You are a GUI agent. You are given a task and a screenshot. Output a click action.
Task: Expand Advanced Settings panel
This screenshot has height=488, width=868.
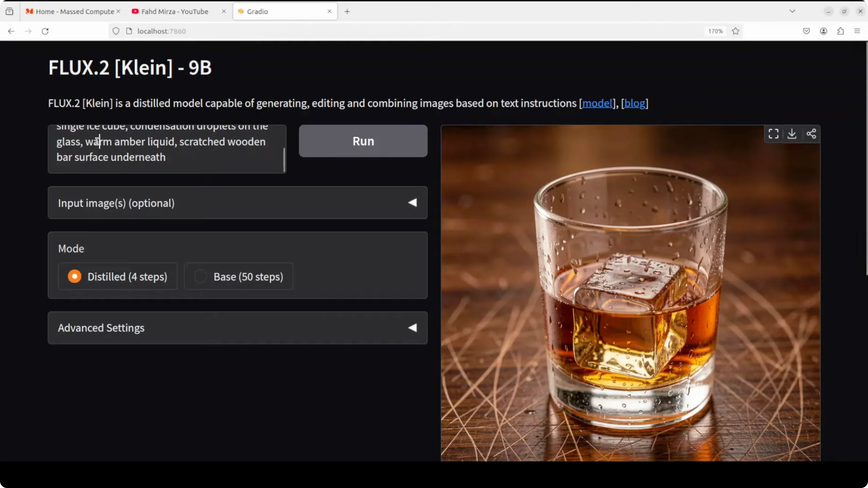(238, 328)
